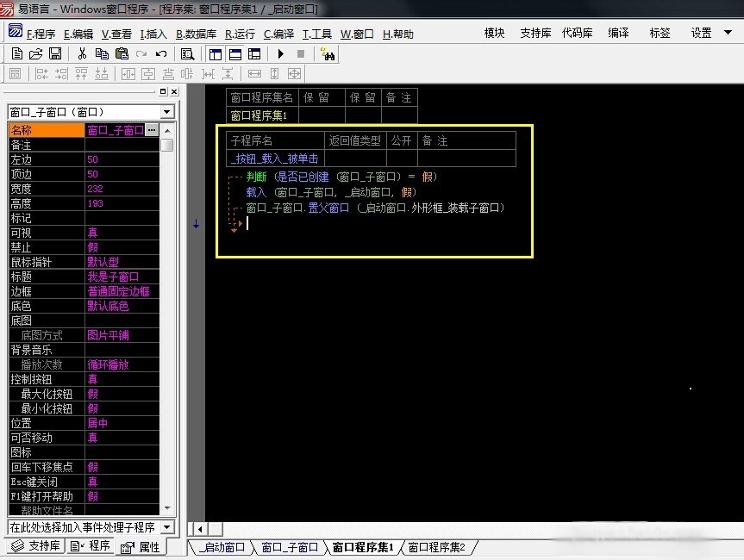Switch to the 程序 panel tab
Screen dimensions: 744x560
click(90, 545)
